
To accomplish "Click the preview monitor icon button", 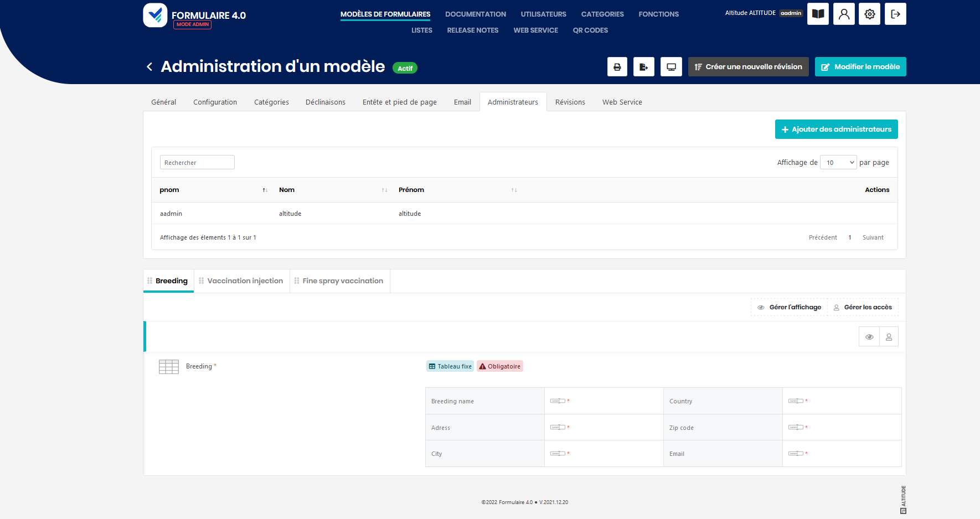I will 671,67.
